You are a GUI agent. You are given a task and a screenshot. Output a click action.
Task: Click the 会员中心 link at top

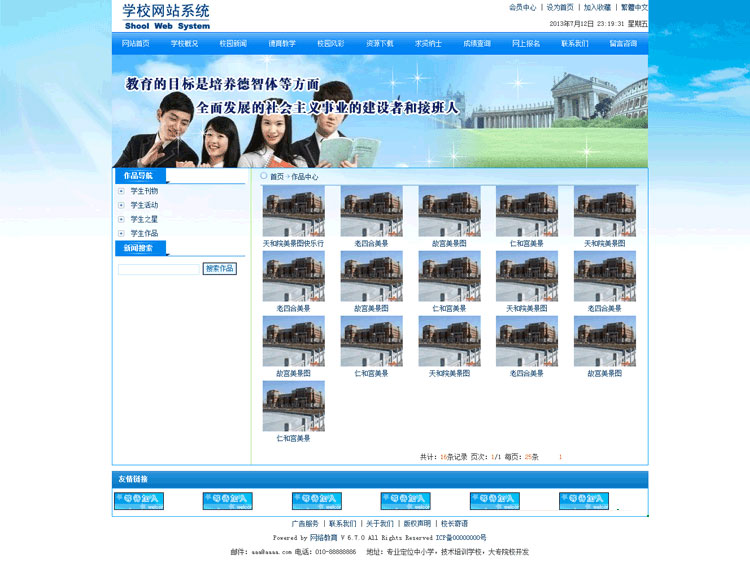click(x=522, y=8)
